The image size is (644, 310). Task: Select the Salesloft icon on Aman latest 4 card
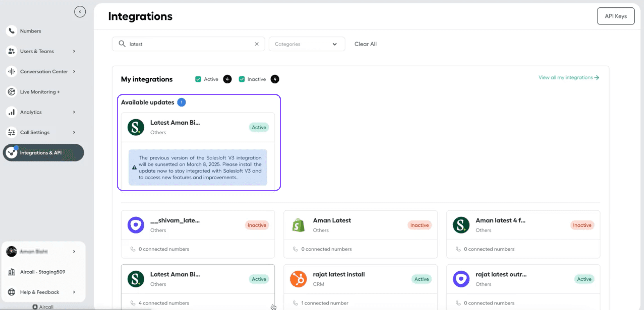461,225
